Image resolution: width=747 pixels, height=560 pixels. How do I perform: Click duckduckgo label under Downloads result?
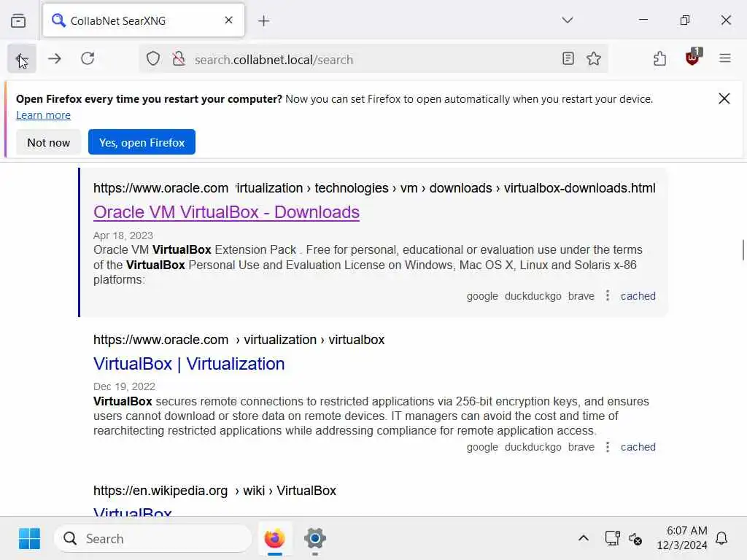pos(533,296)
